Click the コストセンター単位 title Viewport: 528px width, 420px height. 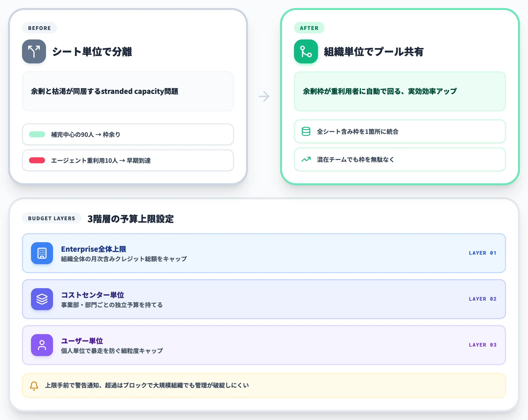[x=92, y=295]
